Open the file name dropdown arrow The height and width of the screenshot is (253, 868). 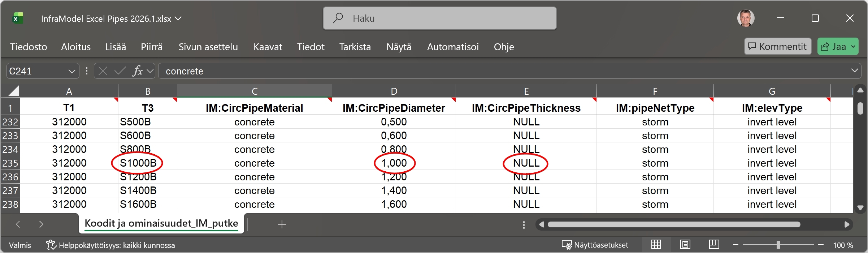pyautogui.click(x=178, y=18)
